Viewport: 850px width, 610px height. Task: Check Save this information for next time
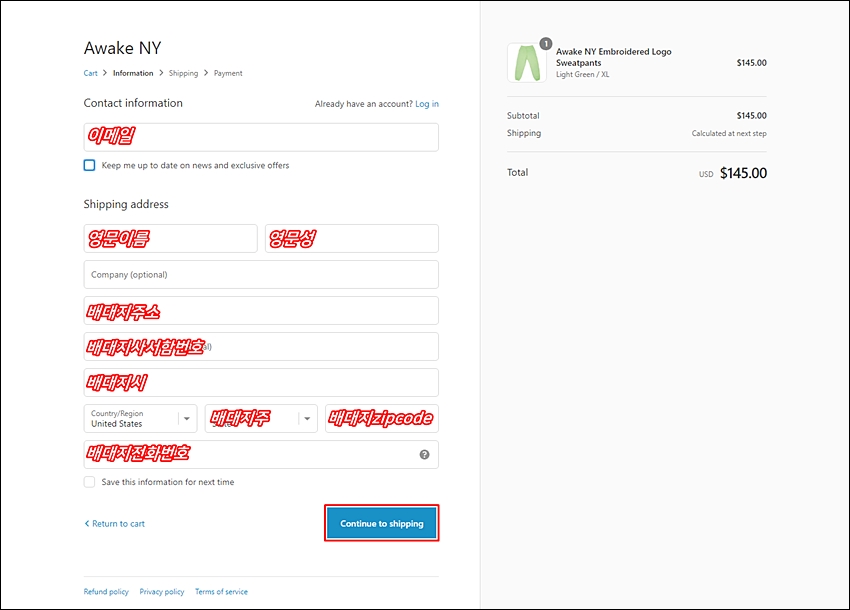point(89,481)
